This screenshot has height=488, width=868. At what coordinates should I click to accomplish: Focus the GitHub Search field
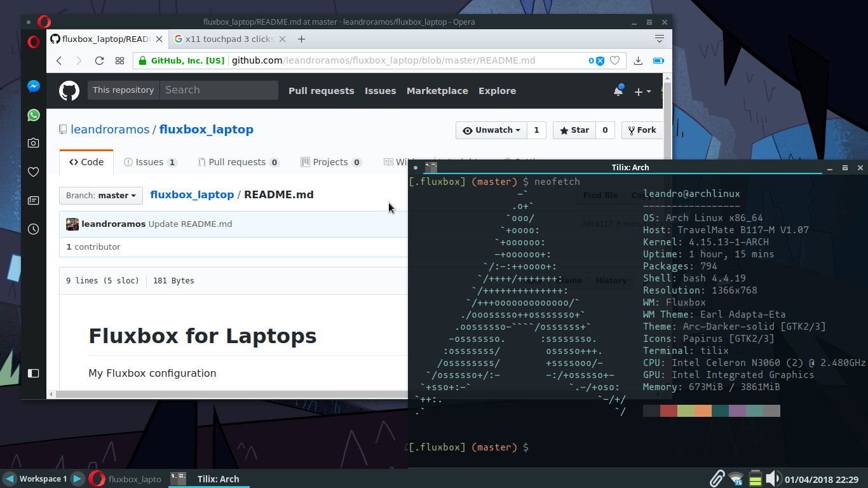(x=219, y=90)
